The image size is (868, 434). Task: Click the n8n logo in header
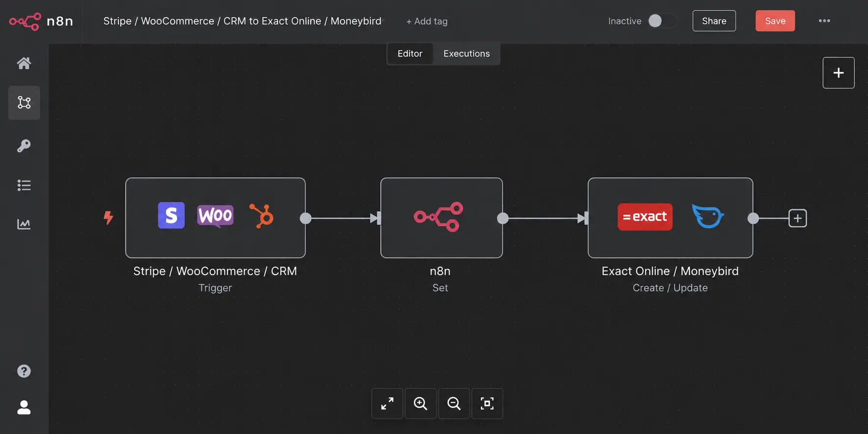coord(41,21)
